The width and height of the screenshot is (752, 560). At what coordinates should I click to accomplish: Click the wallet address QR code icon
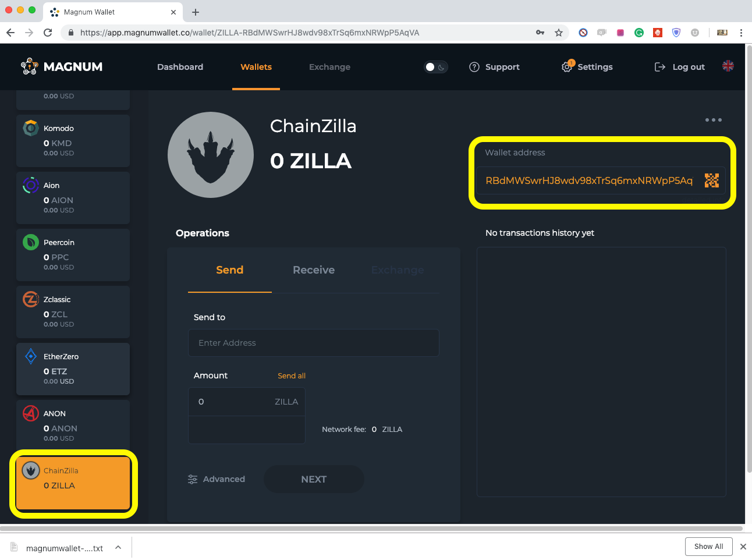[711, 180]
